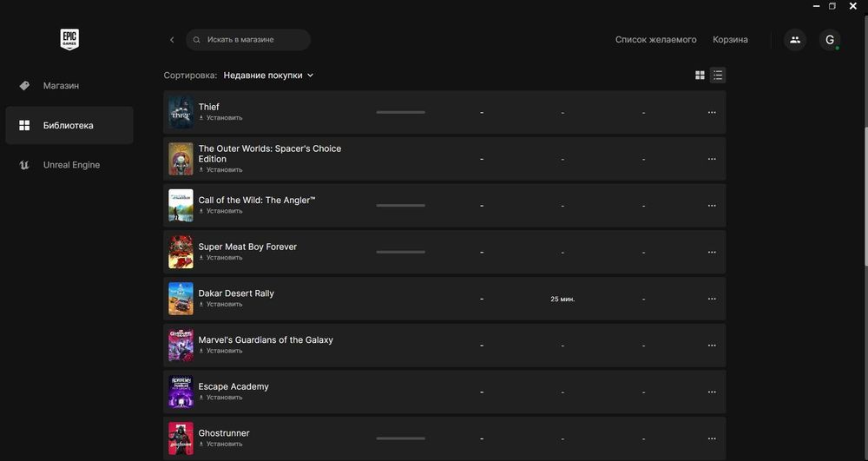Open the G account profile avatar
868x461 pixels.
830,40
